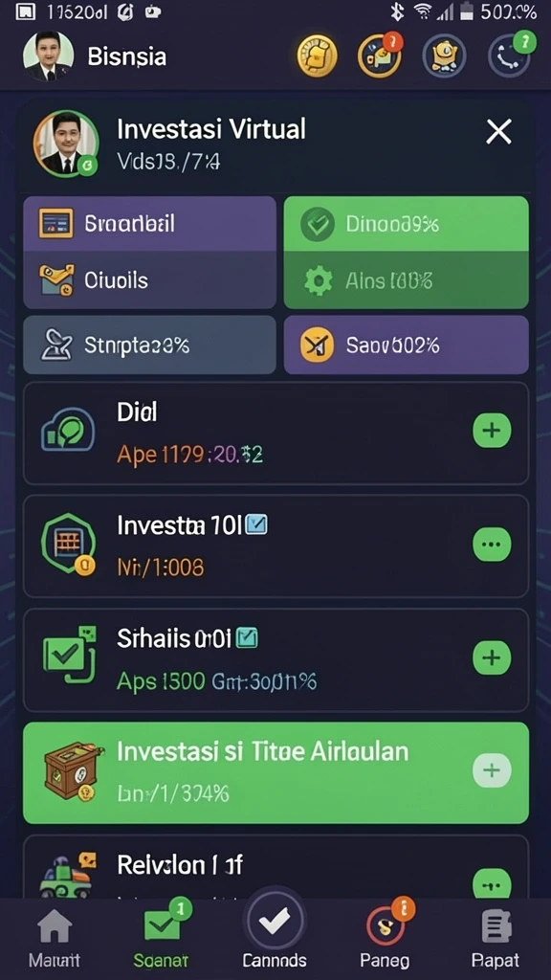Select the Sroarlbail tile

[x=150, y=224]
